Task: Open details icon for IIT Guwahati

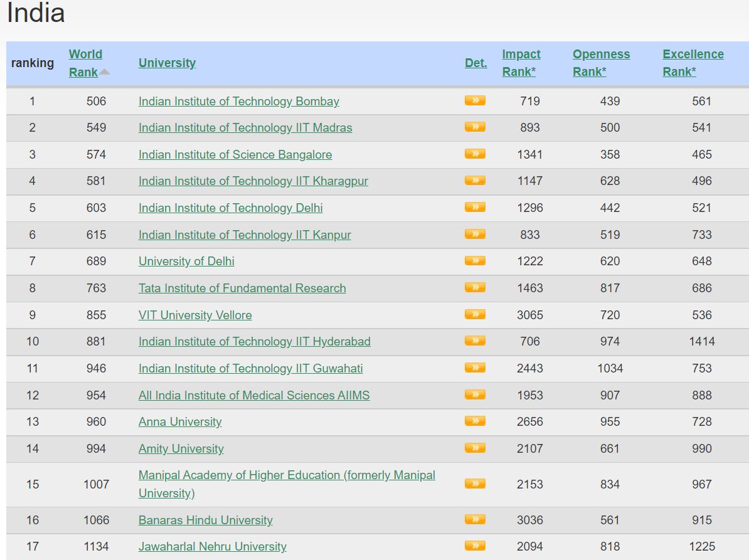Action: (475, 367)
